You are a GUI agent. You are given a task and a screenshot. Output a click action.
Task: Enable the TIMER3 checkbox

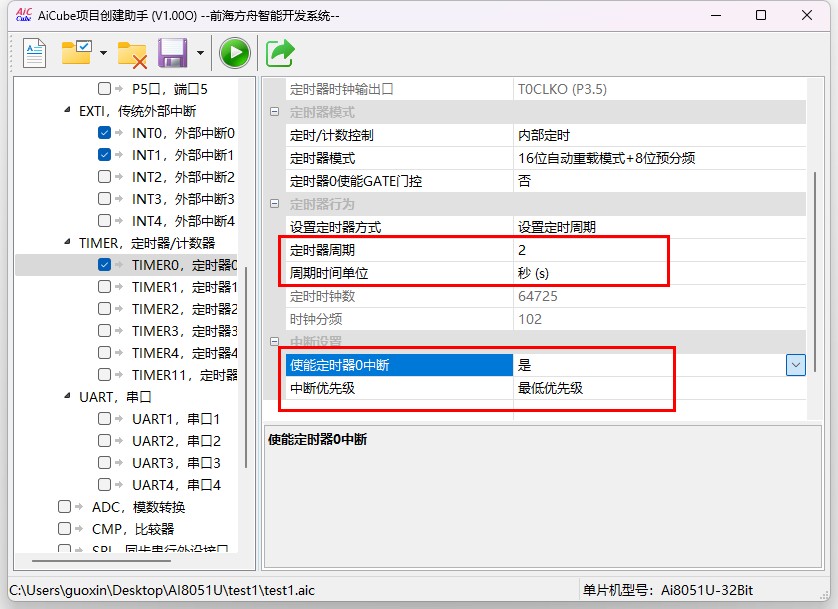[x=104, y=331]
